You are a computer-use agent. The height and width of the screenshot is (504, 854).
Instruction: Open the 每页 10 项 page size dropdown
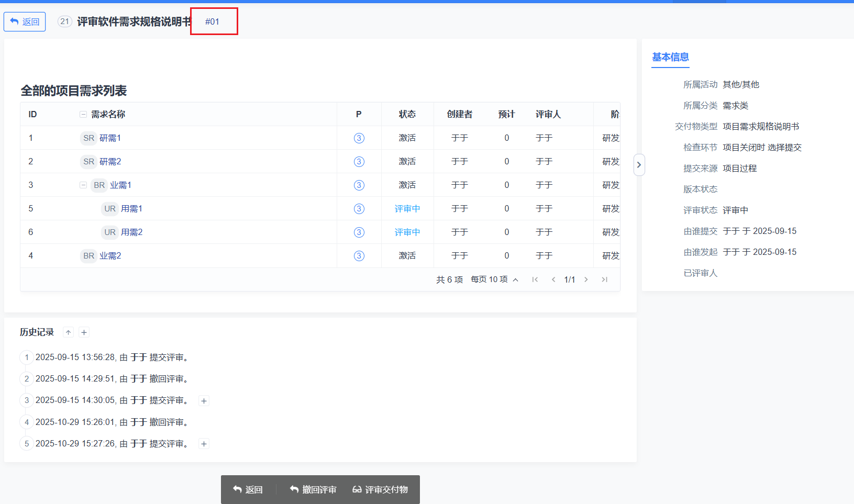pos(494,279)
